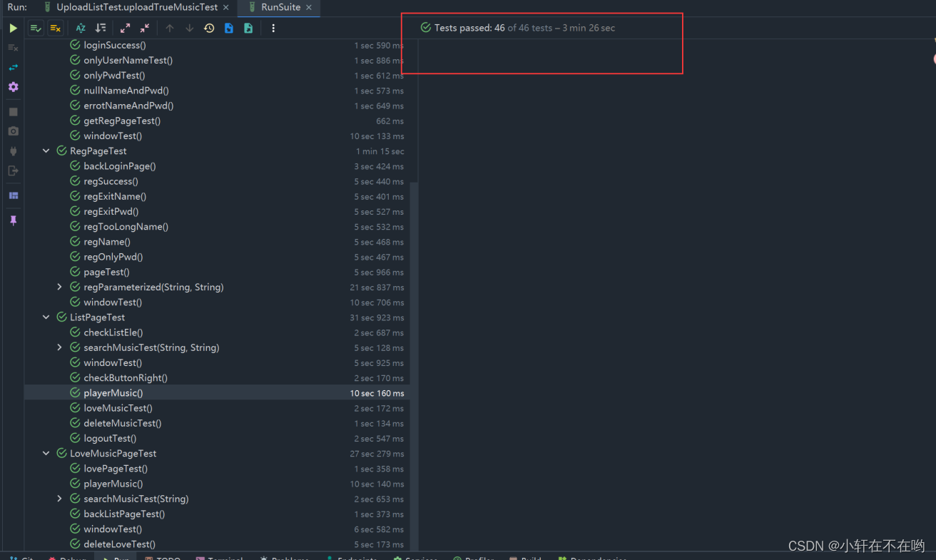The width and height of the screenshot is (936, 560).
Task: Toggle the Show Ignored tests filter
Action: coord(55,28)
